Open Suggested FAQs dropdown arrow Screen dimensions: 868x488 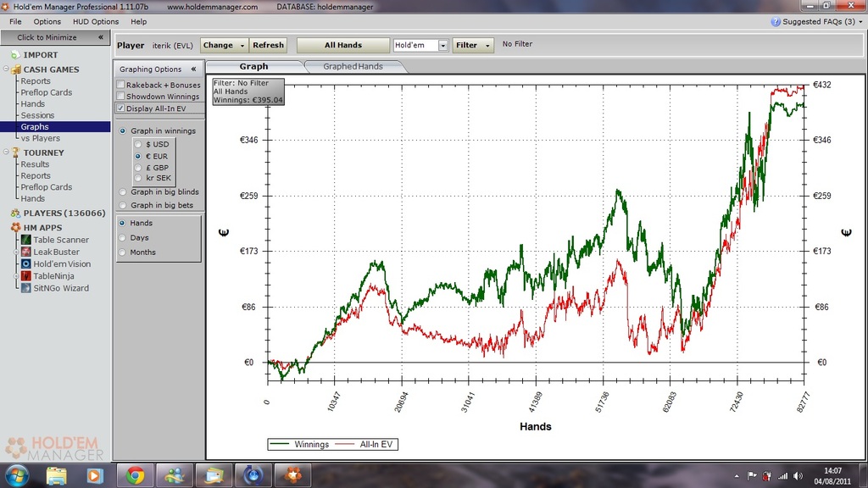[861, 22]
